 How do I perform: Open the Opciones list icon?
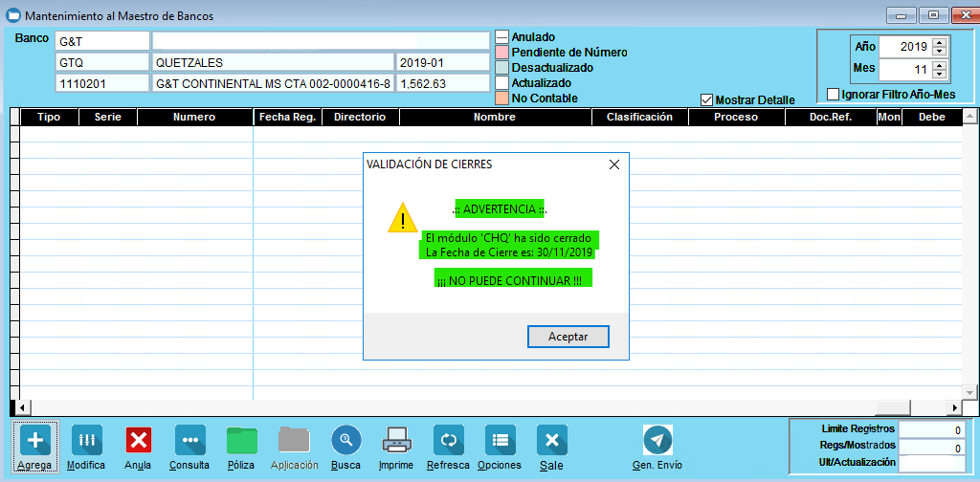coord(500,440)
